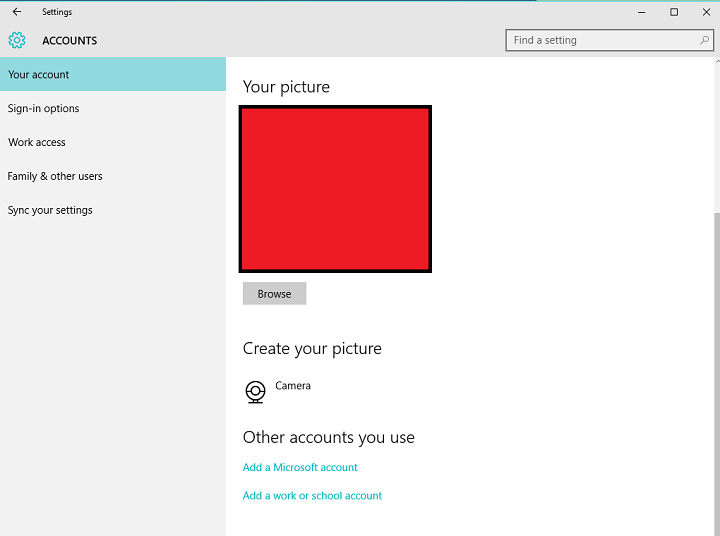720x536 pixels.
Task: Click the search magnifier icon
Action: (705, 41)
